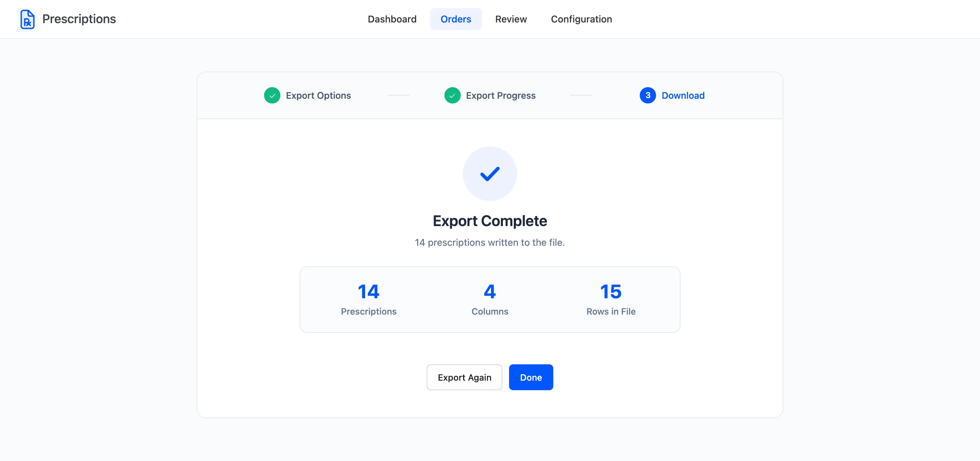Click the Done button
Screen dimensions: 980x461
[x=531, y=377]
